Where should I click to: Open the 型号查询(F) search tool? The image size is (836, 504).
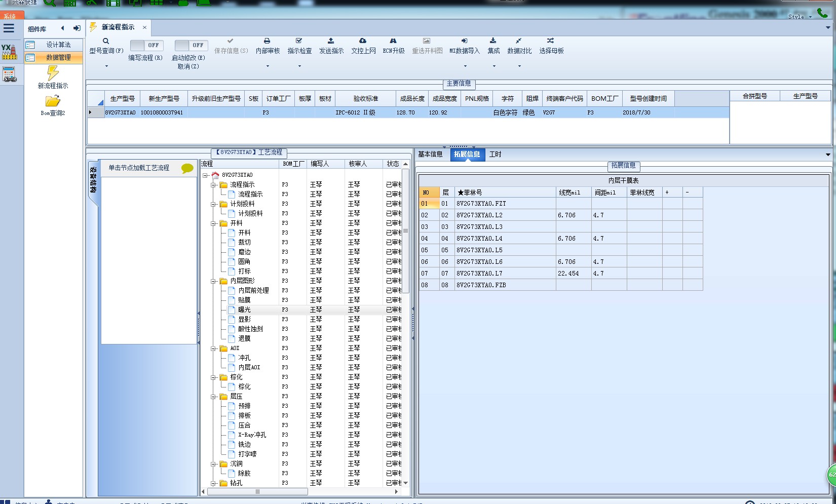[106, 41]
